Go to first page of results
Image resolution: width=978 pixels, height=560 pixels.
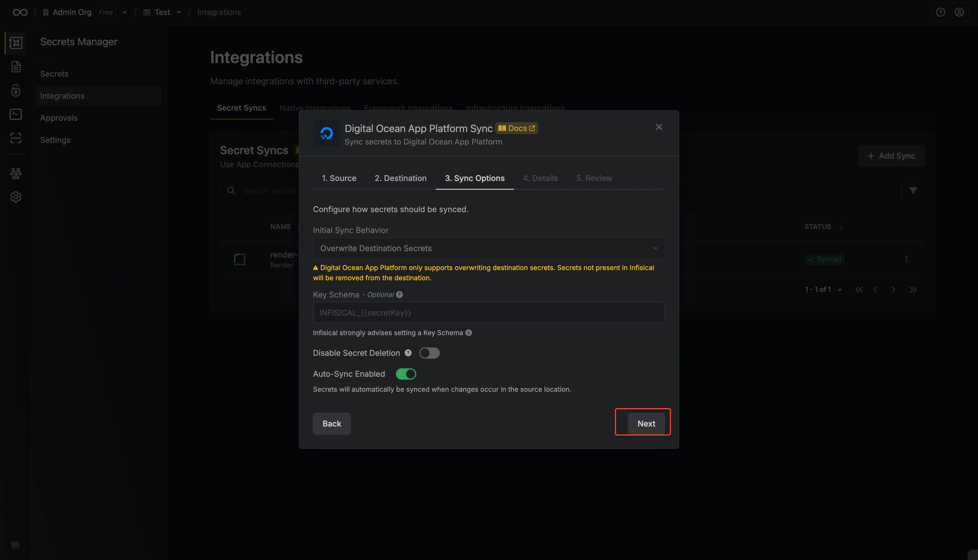(x=858, y=290)
